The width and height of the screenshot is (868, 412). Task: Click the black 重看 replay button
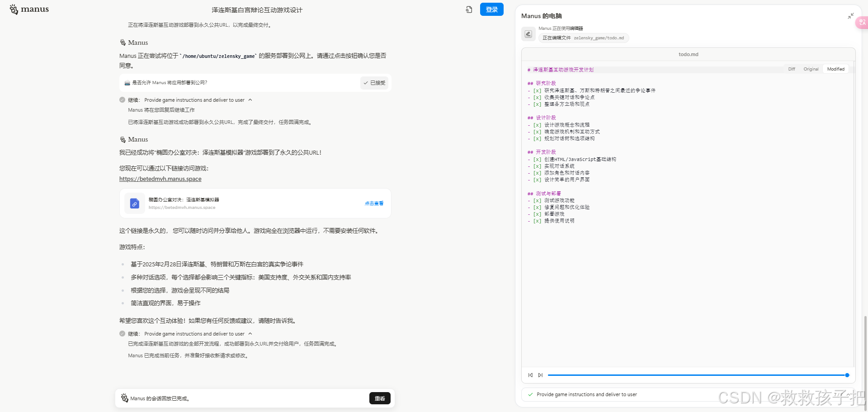380,398
